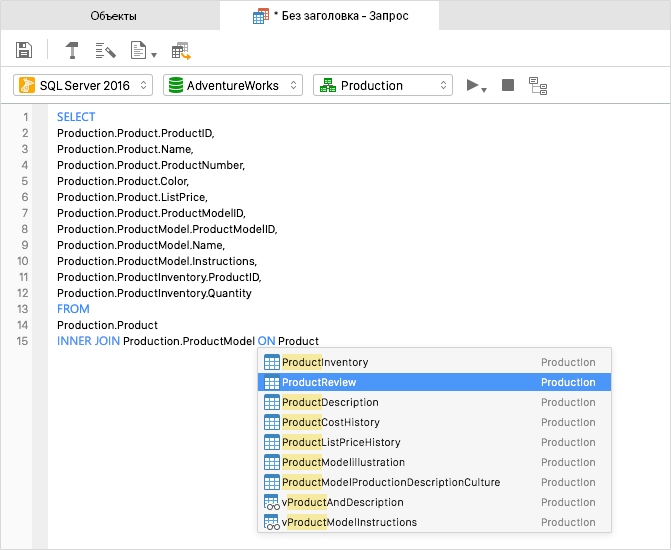Click the Export Result table icon
Screen dimensions: 671x550
click(x=181, y=51)
